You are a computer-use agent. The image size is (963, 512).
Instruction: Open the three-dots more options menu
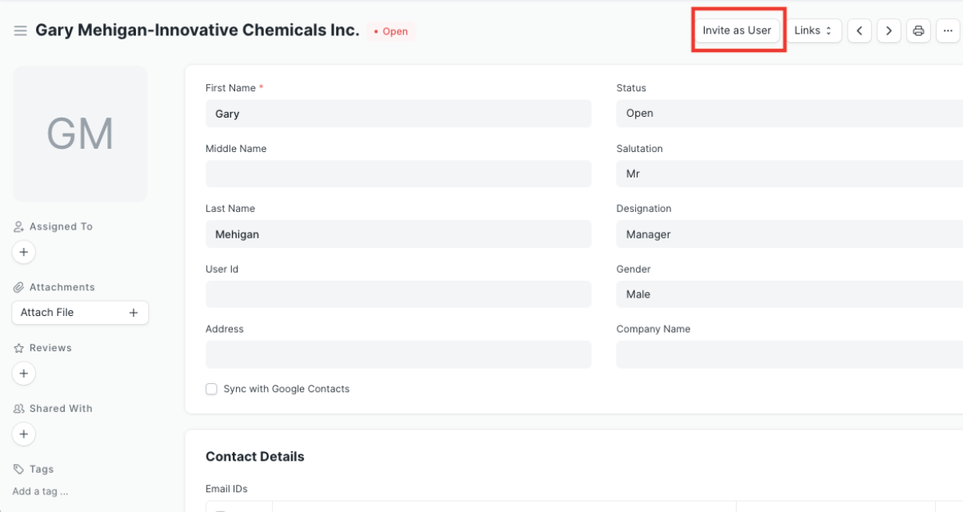pyautogui.click(x=948, y=31)
